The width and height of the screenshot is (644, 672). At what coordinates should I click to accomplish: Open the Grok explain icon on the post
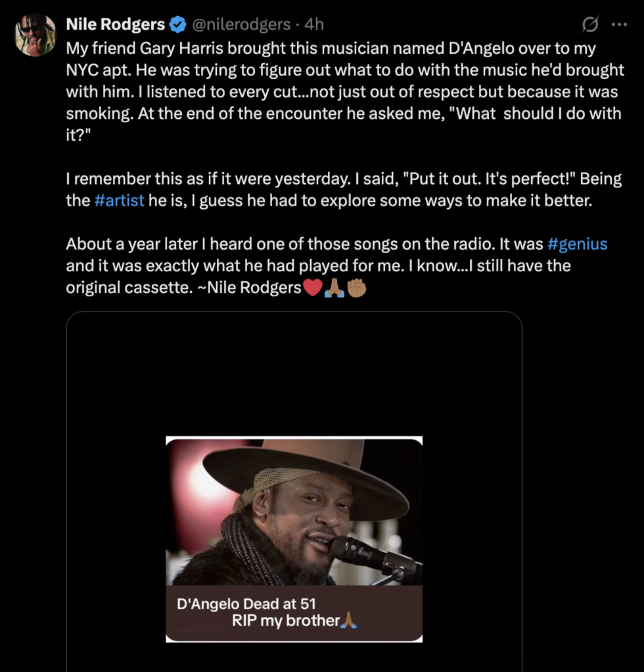[x=590, y=25]
